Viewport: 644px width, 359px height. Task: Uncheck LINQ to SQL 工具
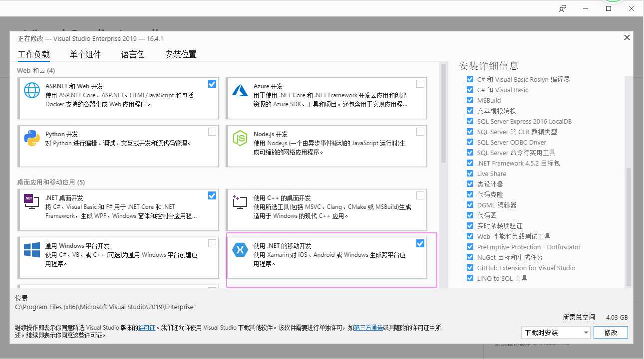[x=470, y=278]
